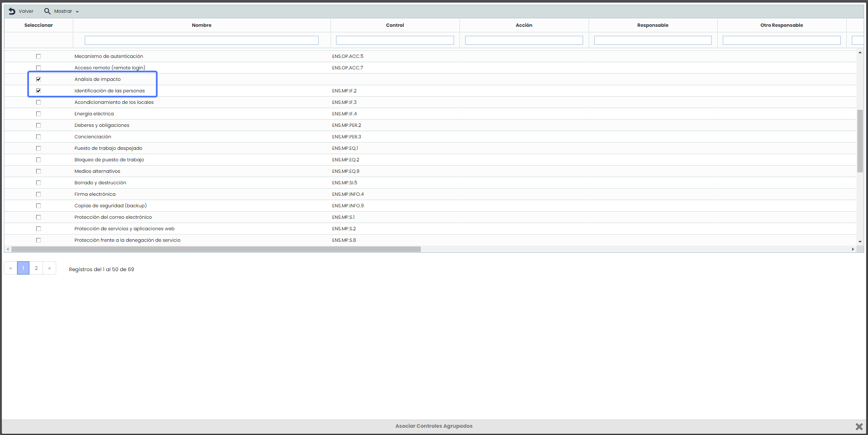Uncheck Identificación de las personas checkbox

(38, 91)
